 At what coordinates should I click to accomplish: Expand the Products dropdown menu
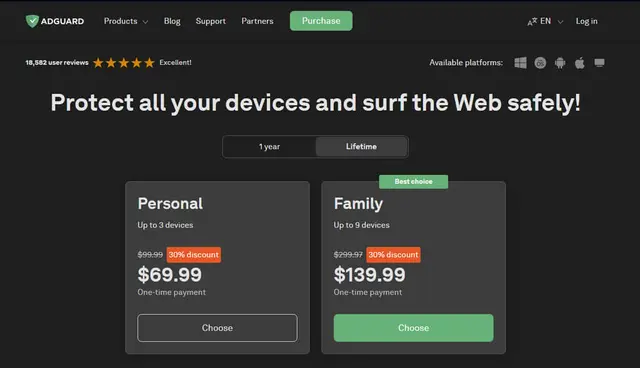[126, 21]
